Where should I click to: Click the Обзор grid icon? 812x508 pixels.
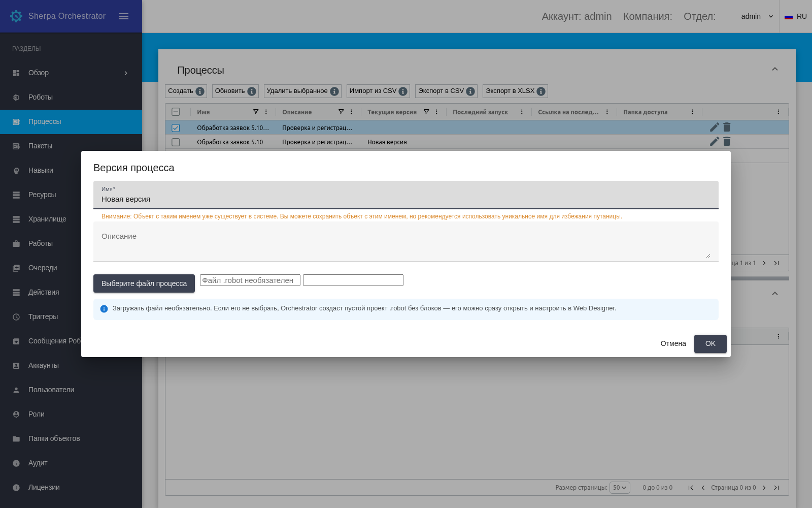click(16, 73)
